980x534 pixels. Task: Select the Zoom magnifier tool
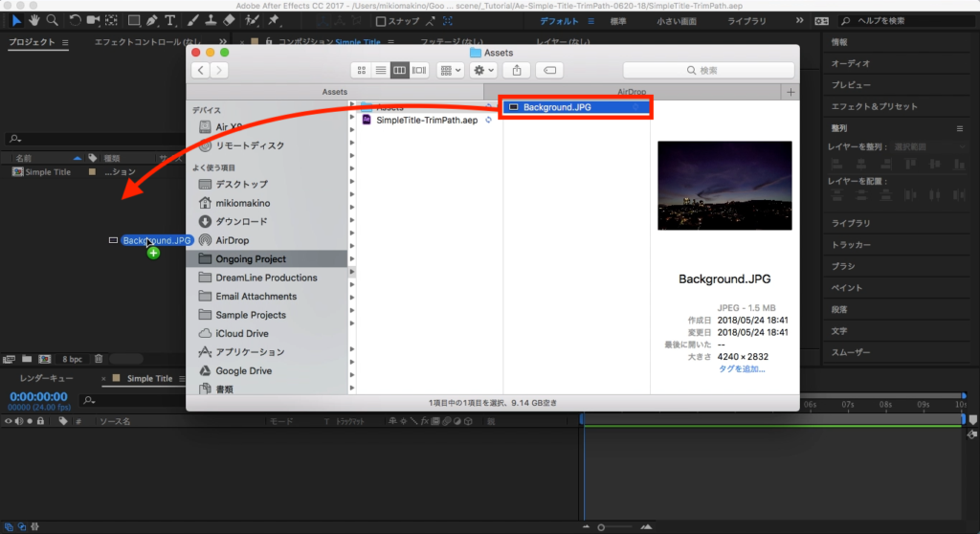(53, 20)
